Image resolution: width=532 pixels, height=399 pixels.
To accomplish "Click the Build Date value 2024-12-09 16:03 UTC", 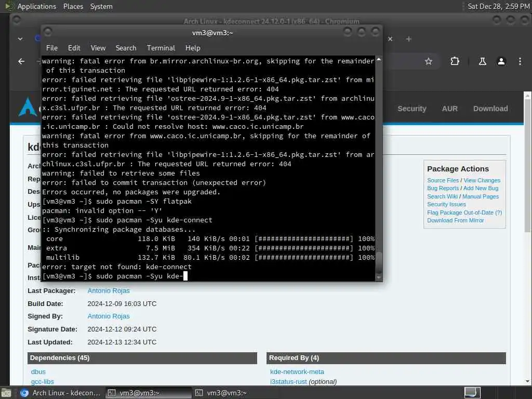I will [x=122, y=303].
